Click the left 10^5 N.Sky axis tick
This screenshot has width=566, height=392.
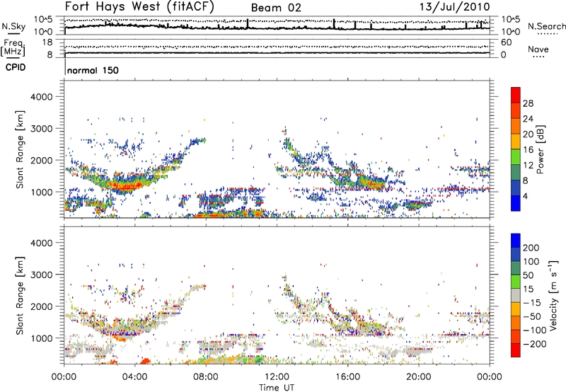click(43, 20)
